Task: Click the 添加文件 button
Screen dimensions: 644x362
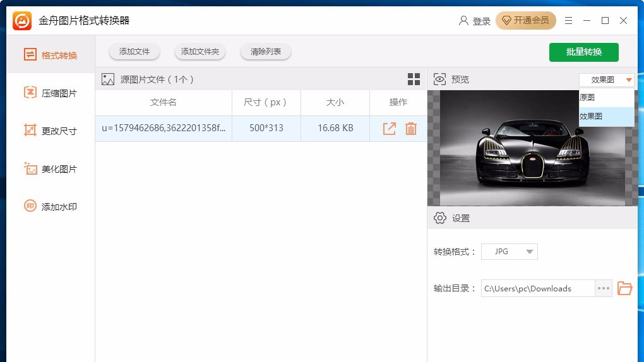Action: click(134, 52)
